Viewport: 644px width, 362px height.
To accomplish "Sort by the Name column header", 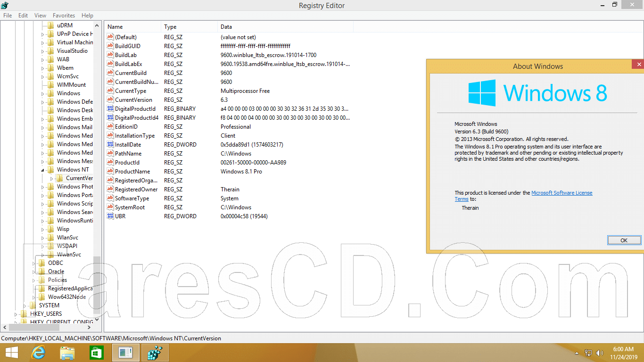I will pos(132,27).
